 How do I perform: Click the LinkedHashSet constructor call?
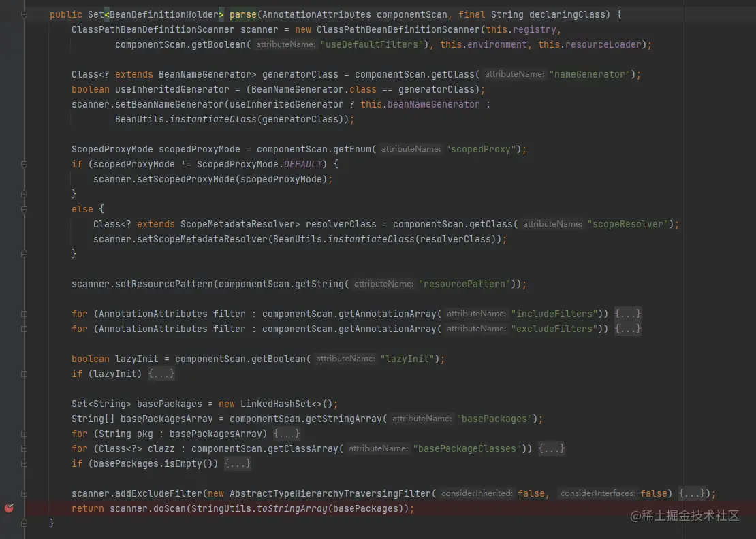click(276, 404)
